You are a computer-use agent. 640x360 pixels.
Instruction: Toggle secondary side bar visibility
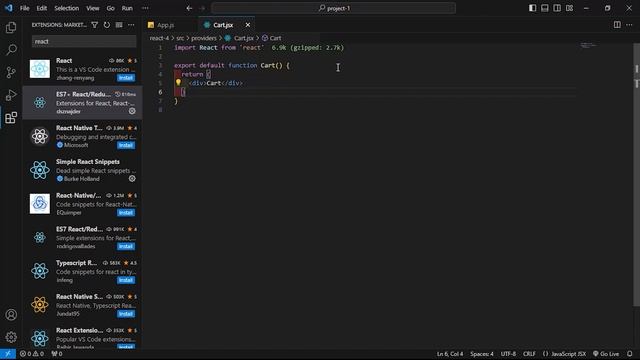[x=557, y=8]
